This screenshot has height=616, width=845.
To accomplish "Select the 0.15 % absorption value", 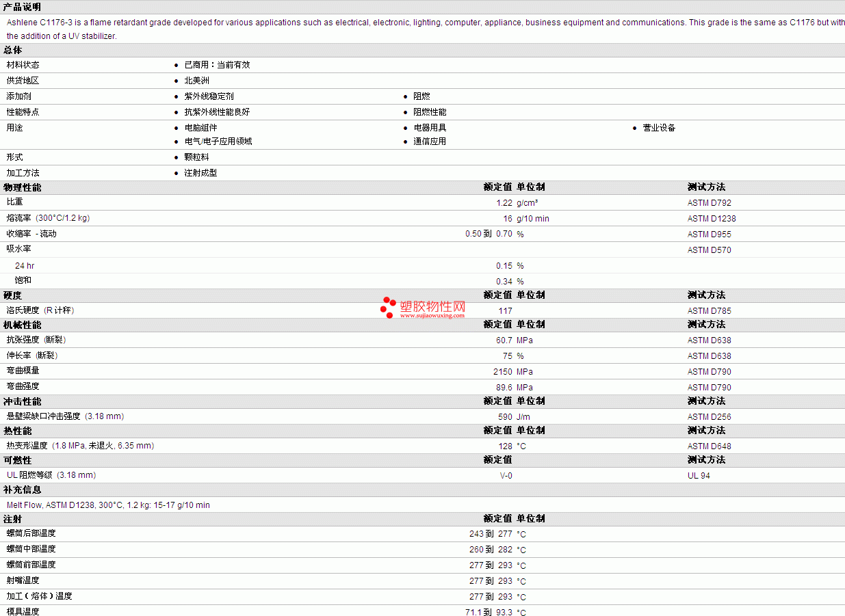I will 510,266.
